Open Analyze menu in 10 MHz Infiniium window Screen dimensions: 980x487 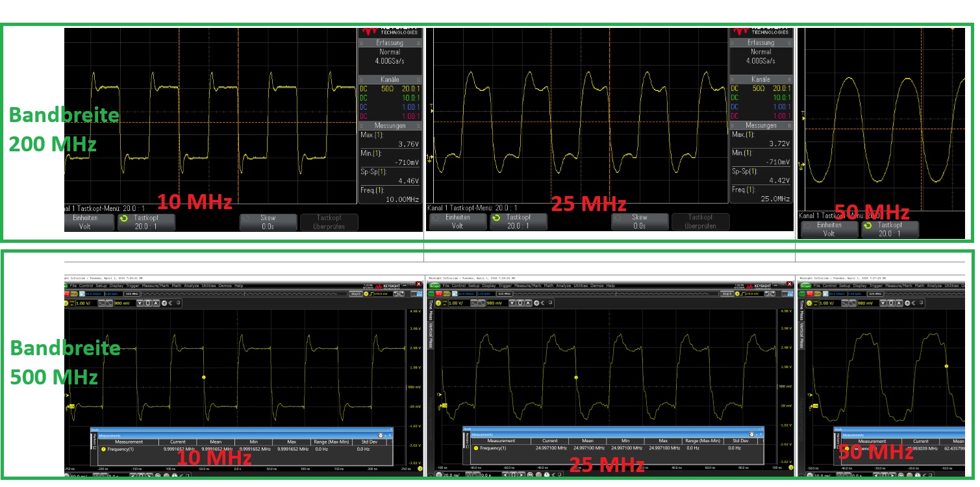pos(191,286)
